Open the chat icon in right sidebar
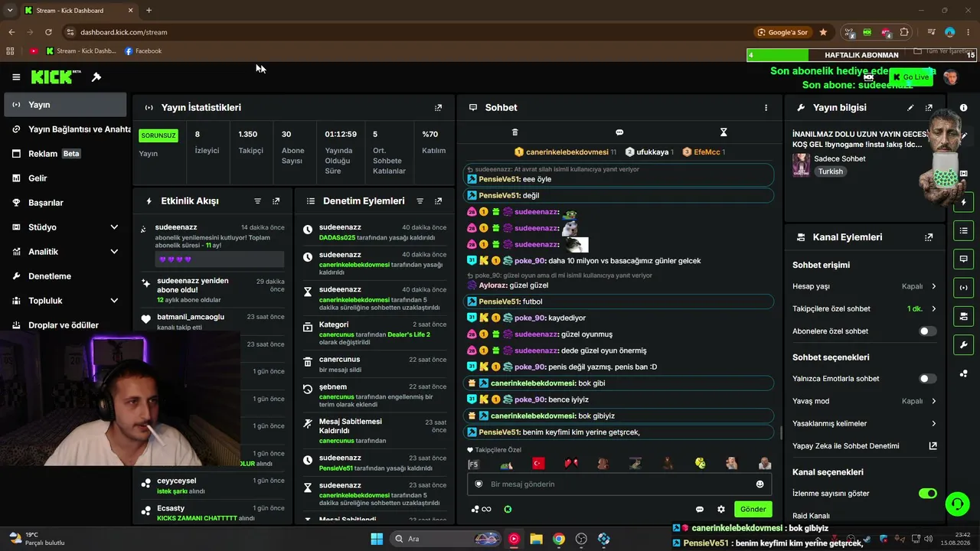This screenshot has height=551, width=980. click(x=963, y=259)
